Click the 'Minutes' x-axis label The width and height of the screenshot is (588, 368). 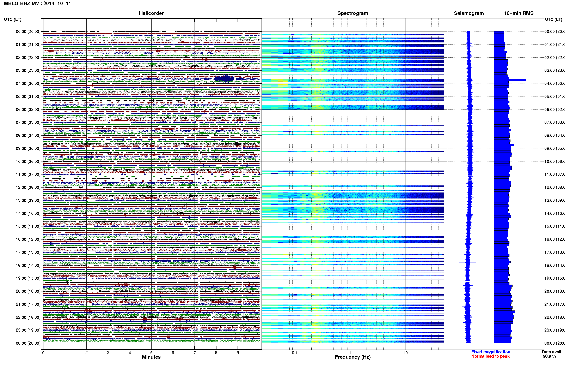point(151,357)
